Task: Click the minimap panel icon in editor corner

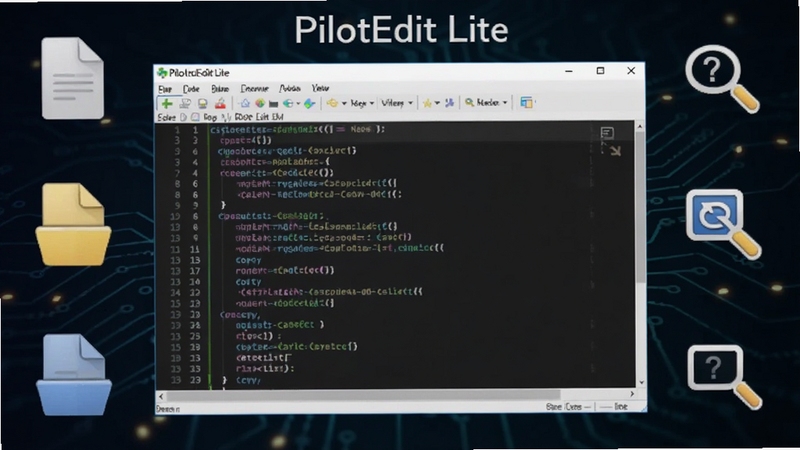Action: click(607, 133)
